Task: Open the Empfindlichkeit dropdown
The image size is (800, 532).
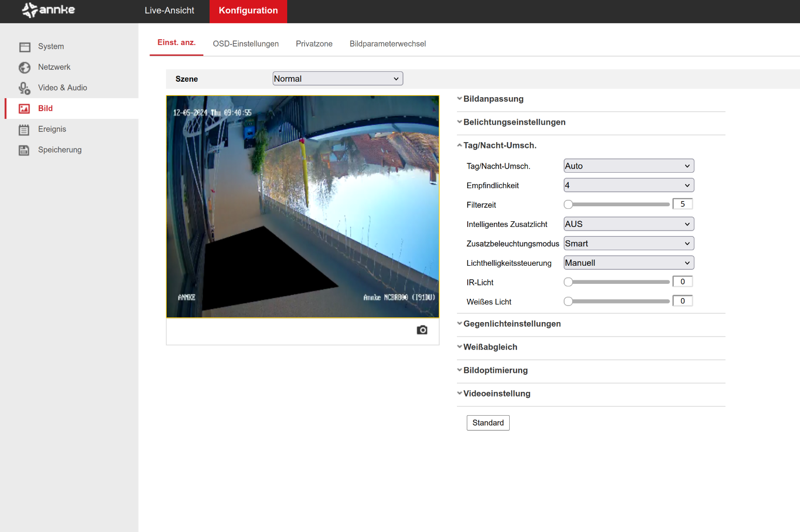Action: click(628, 185)
